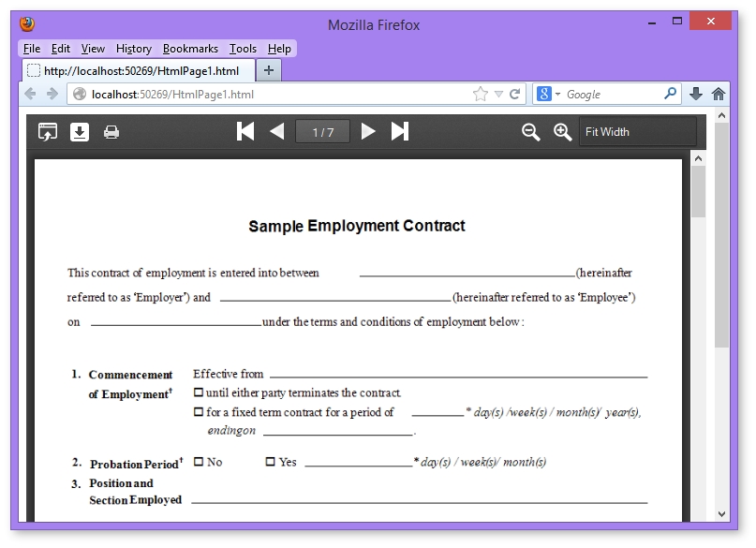
Task: Open the Bookmarks menu
Action: tap(190, 49)
